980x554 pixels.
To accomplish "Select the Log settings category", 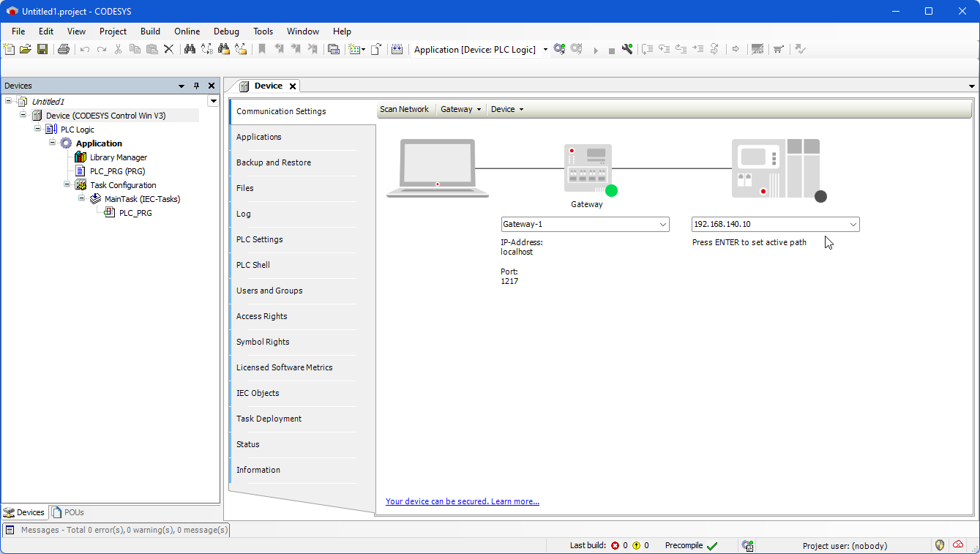I will (x=244, y=214).
